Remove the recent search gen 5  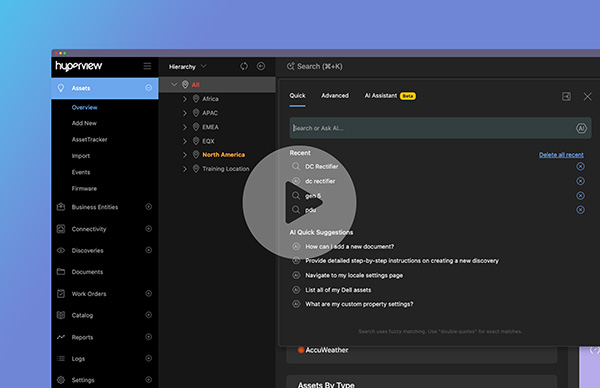coord(580,196)
